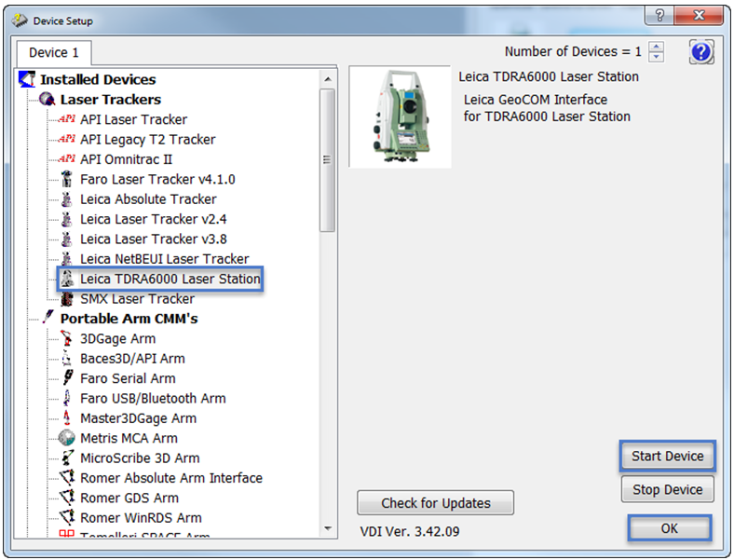Click the VDI Ver. 3.42.09 text
The width and height of the screenshot is (734, 560).
point(410,531)
